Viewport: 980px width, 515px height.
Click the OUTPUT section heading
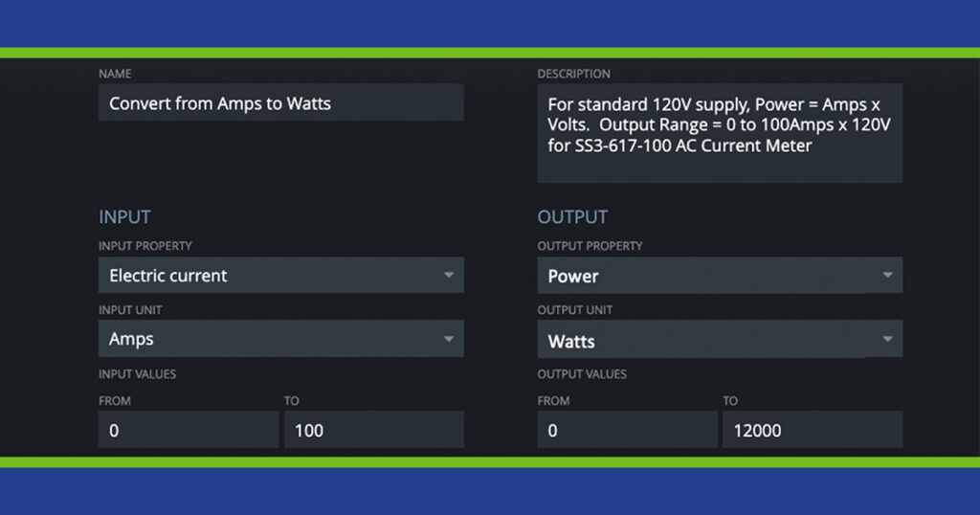coord(572,217)
